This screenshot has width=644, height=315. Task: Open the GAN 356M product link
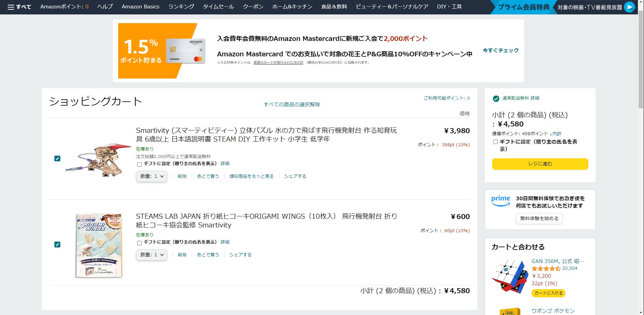coord(558,261)
